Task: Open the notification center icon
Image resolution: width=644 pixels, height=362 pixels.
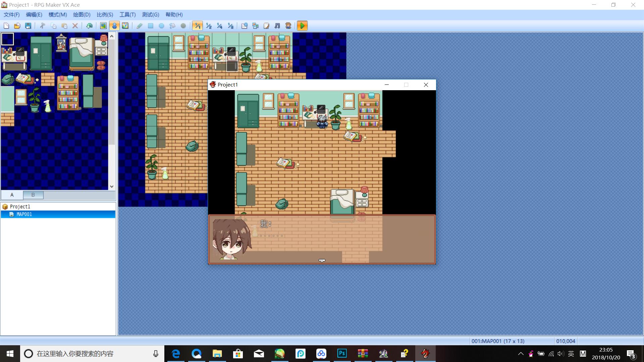Action: pos(631,354)
